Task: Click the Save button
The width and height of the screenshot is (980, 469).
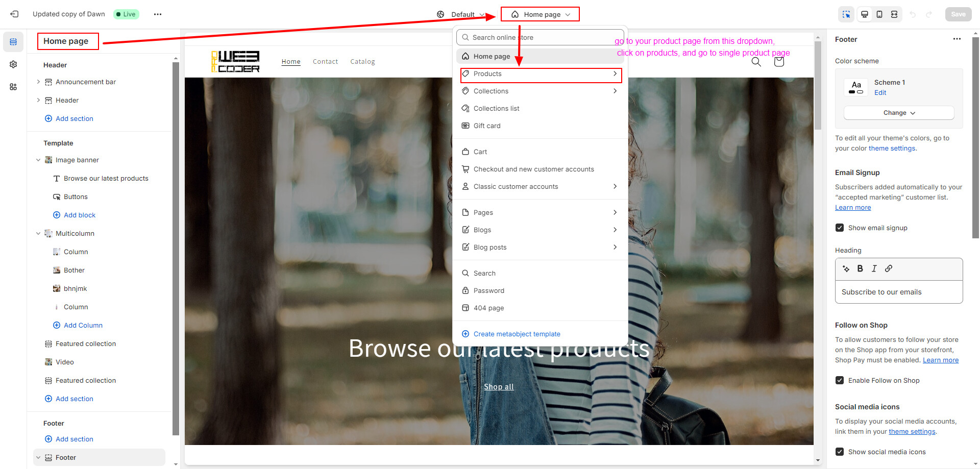Action: click(x=958, y=14)
